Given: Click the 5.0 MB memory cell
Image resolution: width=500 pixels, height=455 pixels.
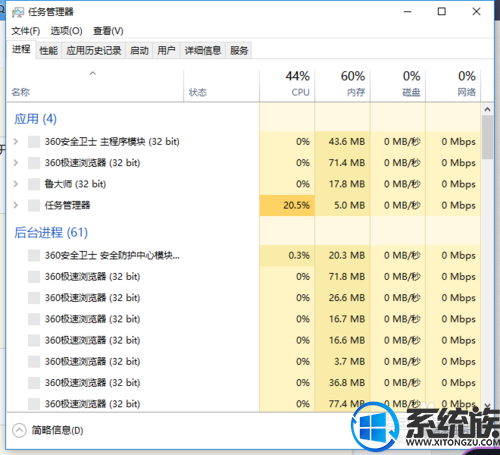Looking at the screenshot, I should coord(343,205).
